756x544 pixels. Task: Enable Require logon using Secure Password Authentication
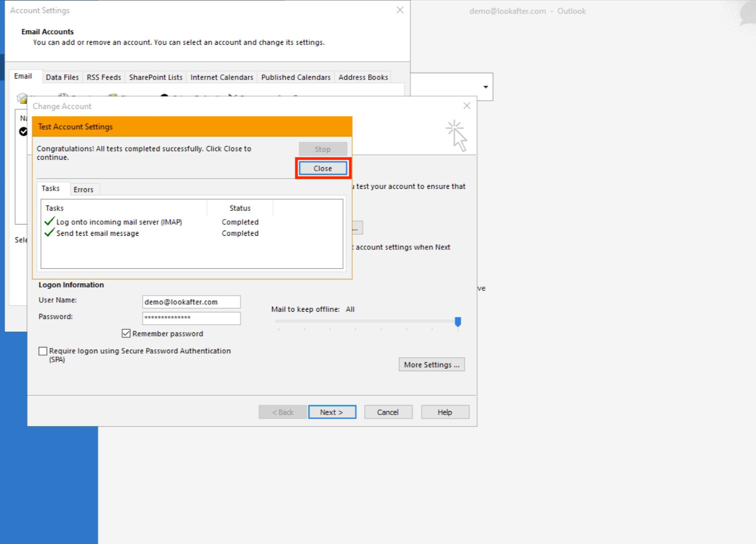(x=43, y=351)
